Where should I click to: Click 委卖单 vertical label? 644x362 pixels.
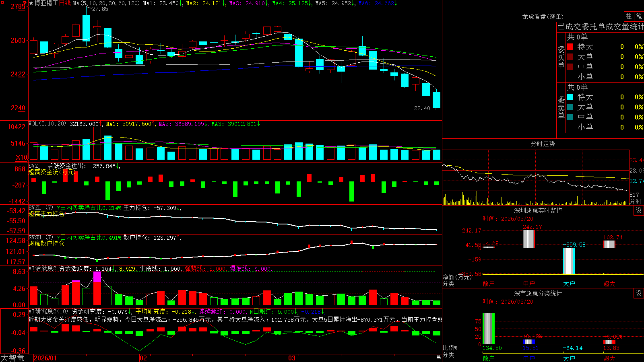561,108
